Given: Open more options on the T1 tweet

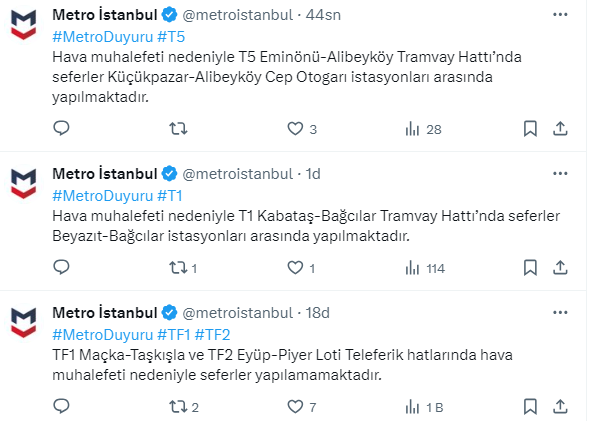Looking at the screenshot, I should click(560, 174).
